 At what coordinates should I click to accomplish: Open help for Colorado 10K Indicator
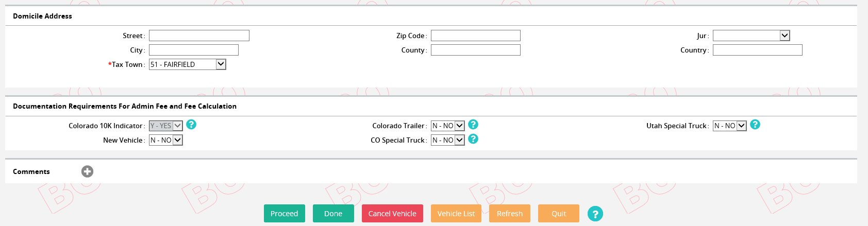(x=191, y=125)
